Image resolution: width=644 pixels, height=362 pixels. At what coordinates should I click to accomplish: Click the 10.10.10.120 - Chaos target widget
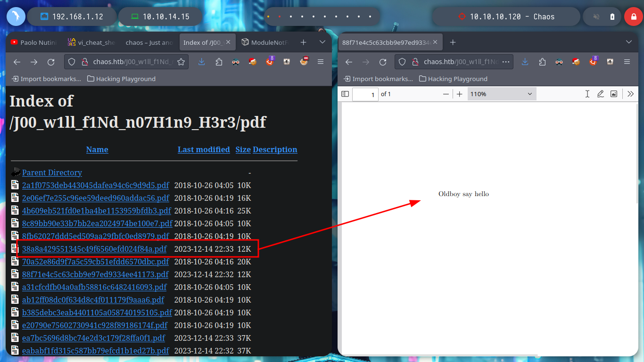click(x=506, y=16)
